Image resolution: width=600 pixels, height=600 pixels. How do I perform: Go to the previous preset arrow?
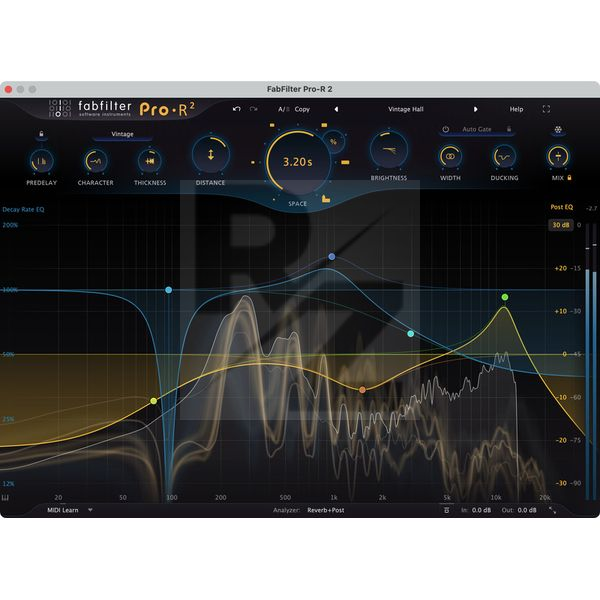point(336,109)
